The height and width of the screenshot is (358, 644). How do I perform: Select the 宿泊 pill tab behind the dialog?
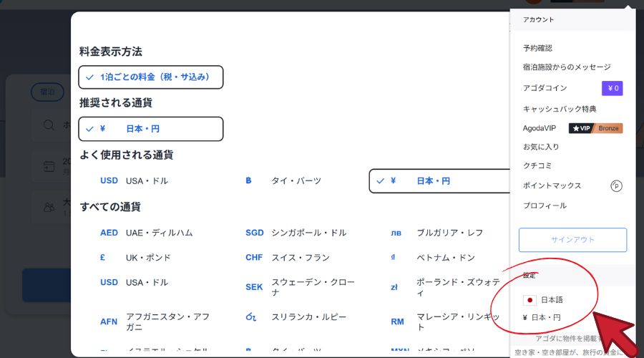tap(47, 92)
